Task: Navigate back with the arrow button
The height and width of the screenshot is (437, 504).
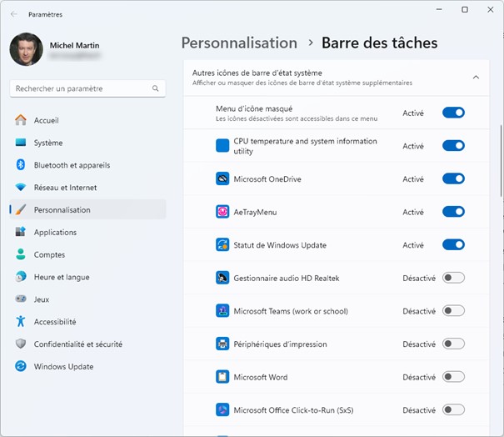Action: [x=14, y=14]
